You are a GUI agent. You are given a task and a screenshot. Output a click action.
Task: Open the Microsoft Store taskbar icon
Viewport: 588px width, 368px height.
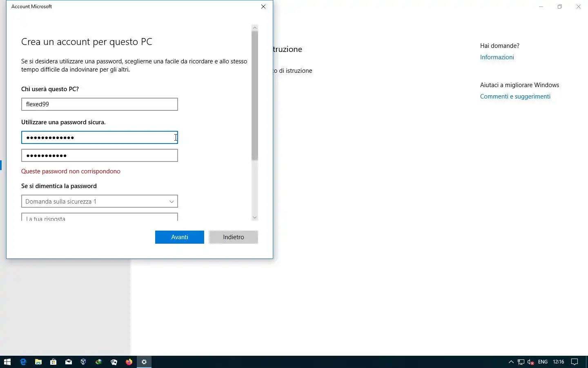53,362
